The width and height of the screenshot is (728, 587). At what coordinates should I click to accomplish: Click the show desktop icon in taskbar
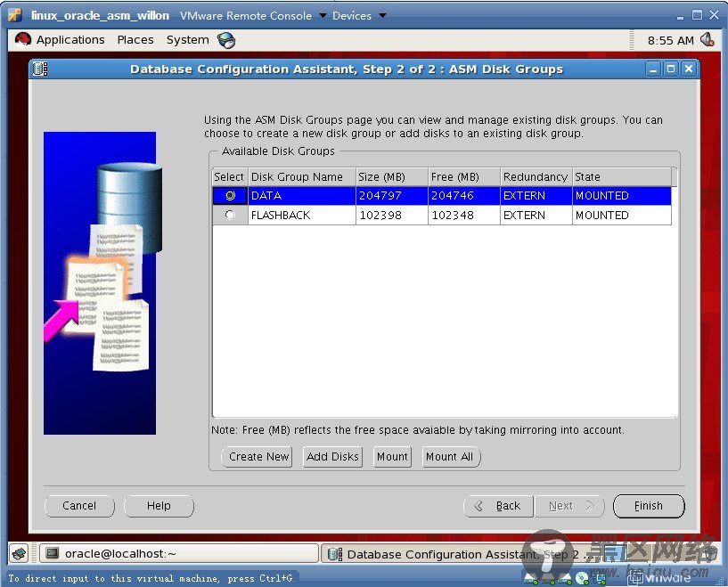click(x=20, y=553)
